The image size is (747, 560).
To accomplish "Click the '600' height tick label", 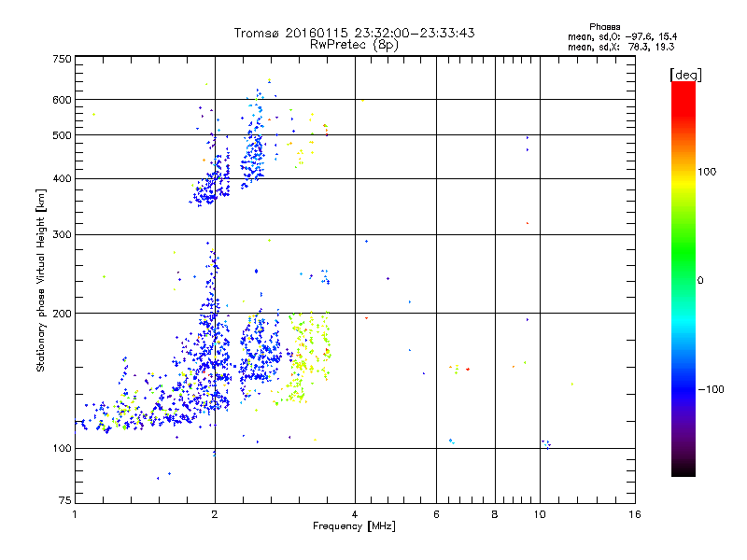I will 63,100.
